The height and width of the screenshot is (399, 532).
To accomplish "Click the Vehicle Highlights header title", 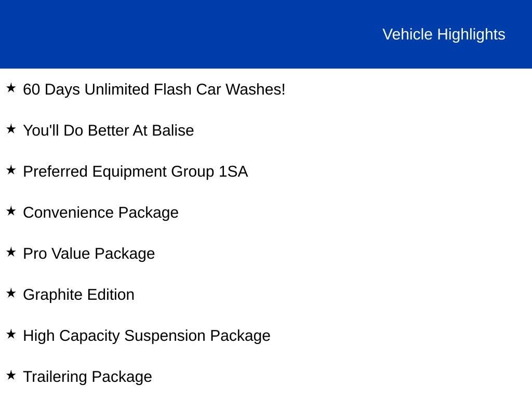I will [444, 34].
